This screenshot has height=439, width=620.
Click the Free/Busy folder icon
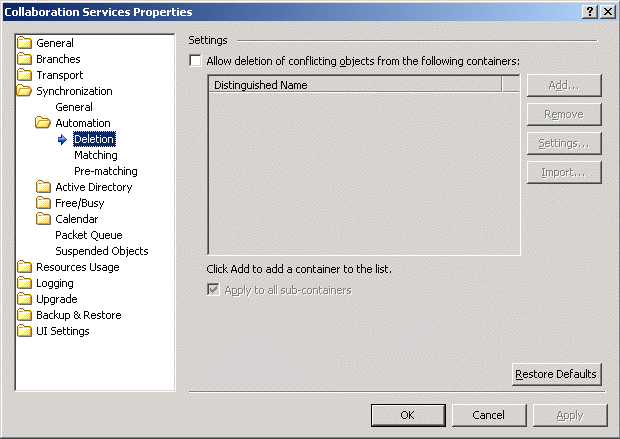[43, 203]
